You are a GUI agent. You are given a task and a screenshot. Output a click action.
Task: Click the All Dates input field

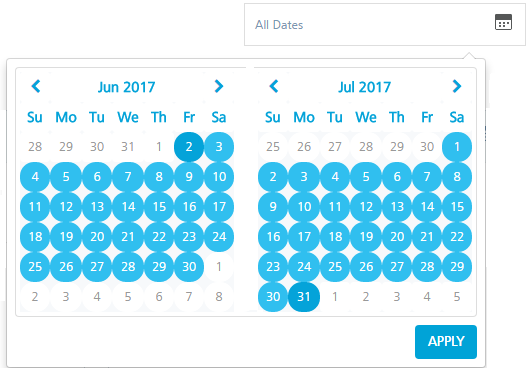(x=385, y=25)
